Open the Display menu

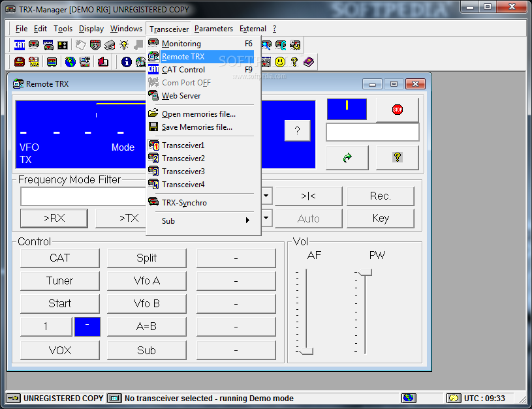(x=91, y=29)
